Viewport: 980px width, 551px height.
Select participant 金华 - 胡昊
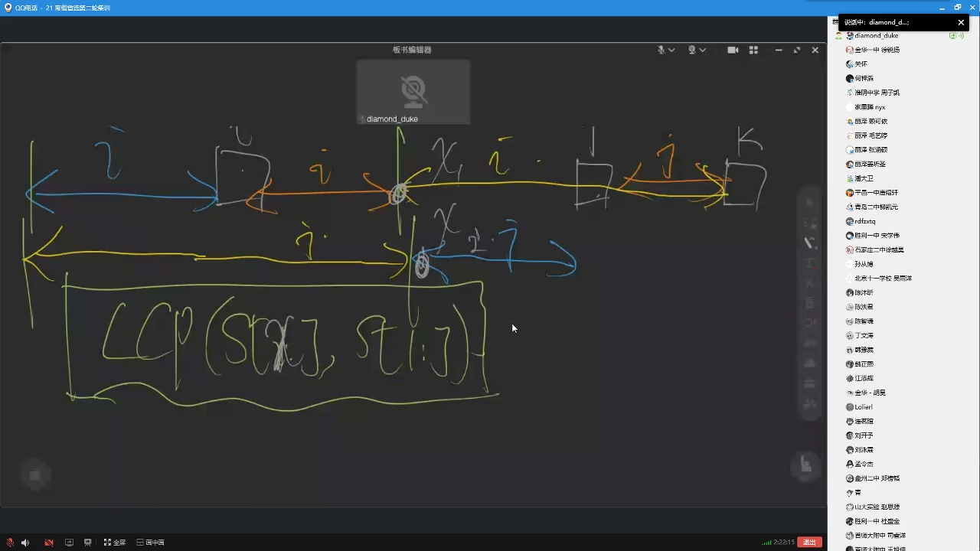(x=870, y=393)
